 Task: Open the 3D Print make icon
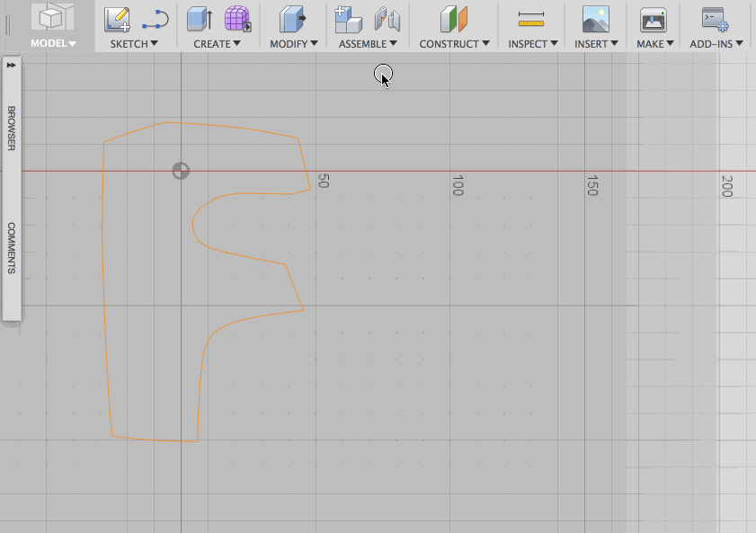(x=653, y=19)
